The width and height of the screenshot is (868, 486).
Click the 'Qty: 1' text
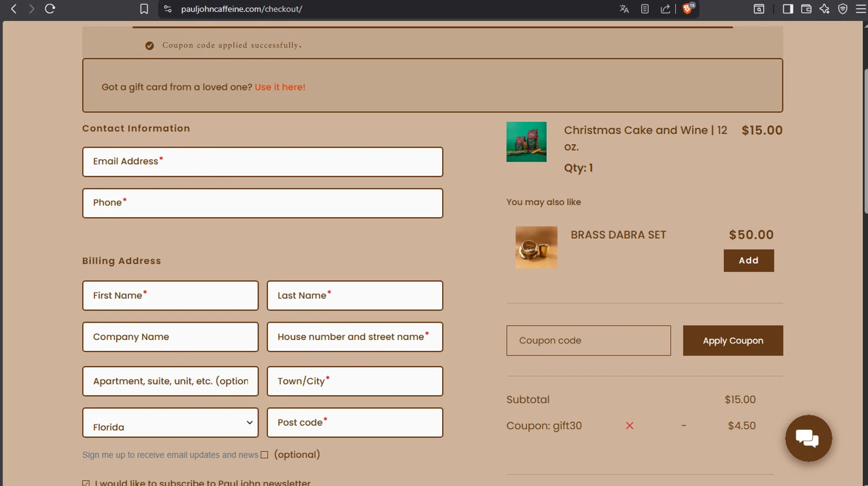tap(579, 168)
